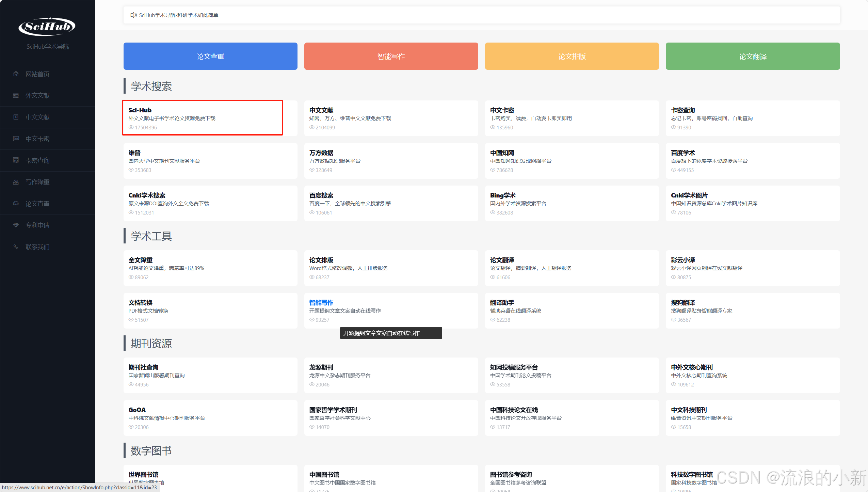Click the icon beside 卡密查询 in the sidebar
The width and height of the screenshot is (868, 492).
16,160
